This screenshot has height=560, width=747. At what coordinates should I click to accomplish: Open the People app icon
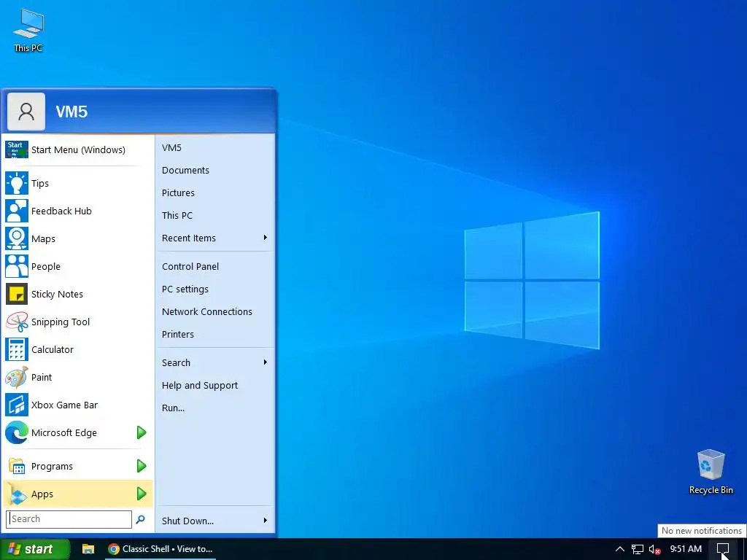(x=17, y=266)
